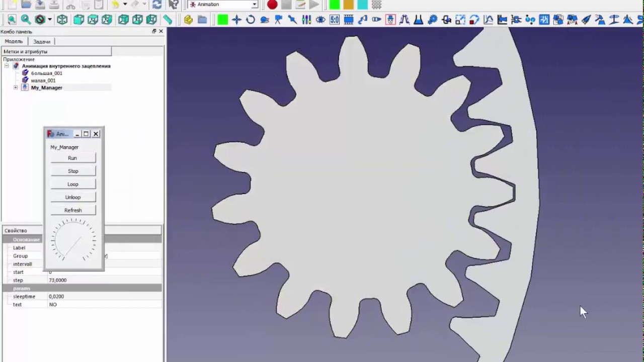The width and height of the screenshot is (644, 362).
Task: Click the blue mixer sliders animation icon
Action: coord(306,20)
